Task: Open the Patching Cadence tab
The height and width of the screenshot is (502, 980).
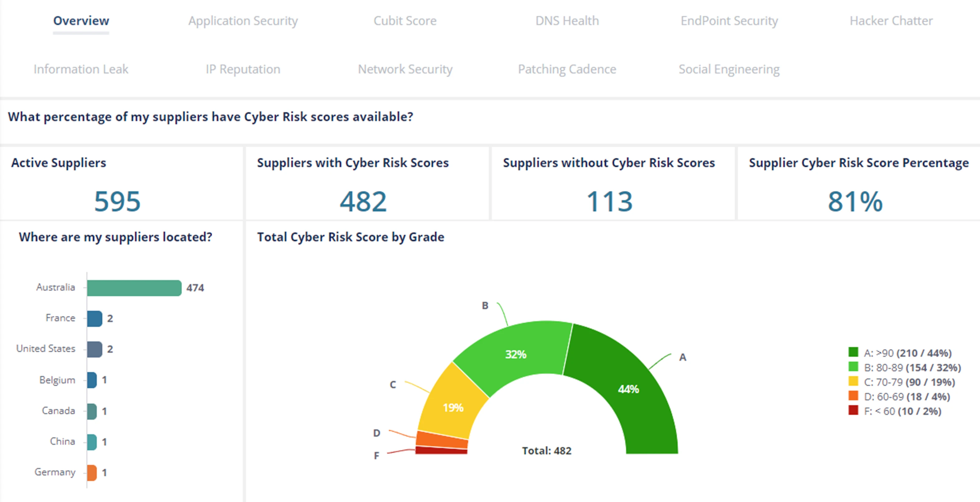Action: (567, 69)
